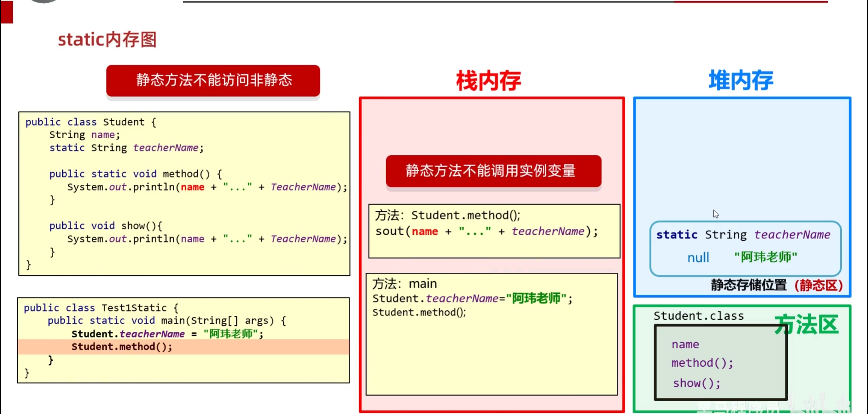Click the green "方法区" label
This screenshot has width=868, height=414.
tap(807, 324)
